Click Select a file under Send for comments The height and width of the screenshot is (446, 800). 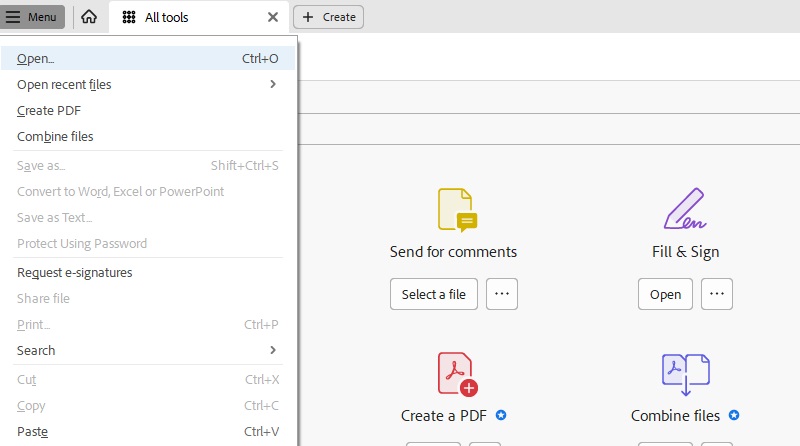coord(434,294)
